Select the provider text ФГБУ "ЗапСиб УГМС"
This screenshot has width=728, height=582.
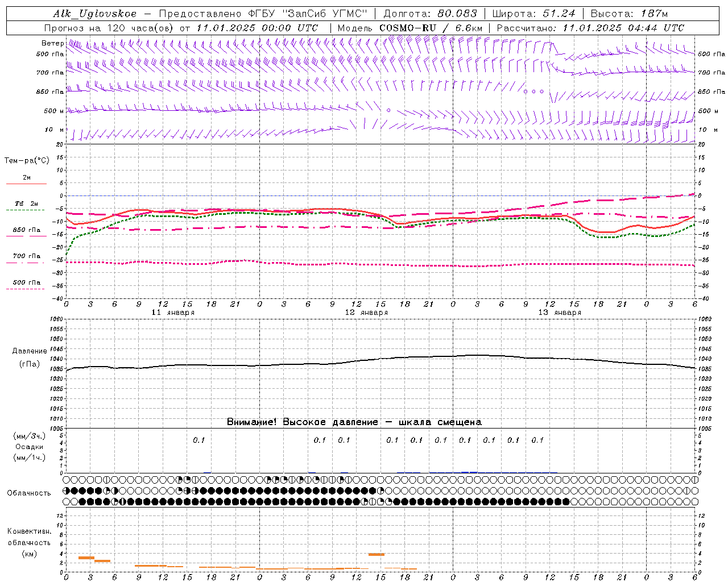point(307,14)
